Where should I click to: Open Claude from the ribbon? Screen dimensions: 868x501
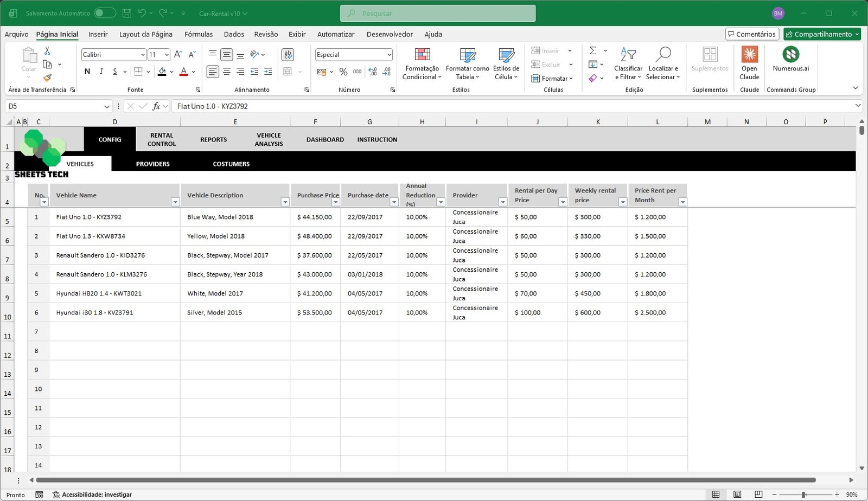[749, 63]
